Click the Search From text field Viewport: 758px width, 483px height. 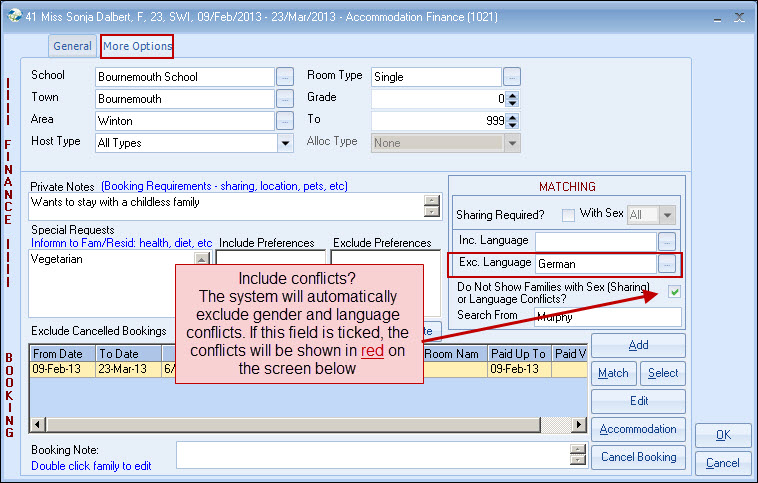coord(607,317)
